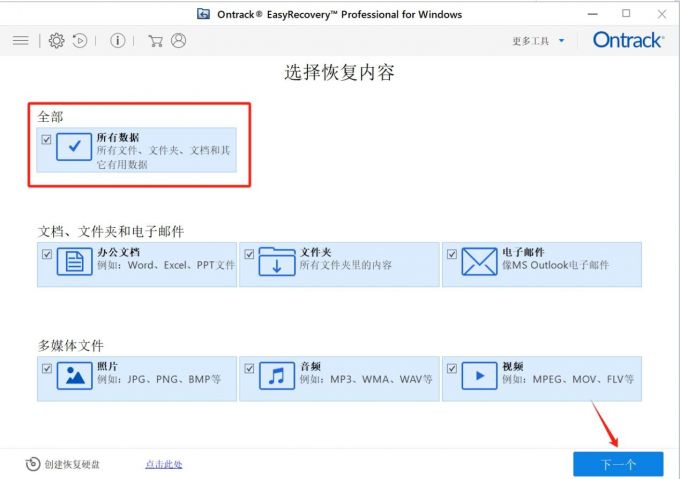Follow the 点击此处 link
Viewport: 680px width, 479px height.
pyautogui.click(x=163, y=464)
